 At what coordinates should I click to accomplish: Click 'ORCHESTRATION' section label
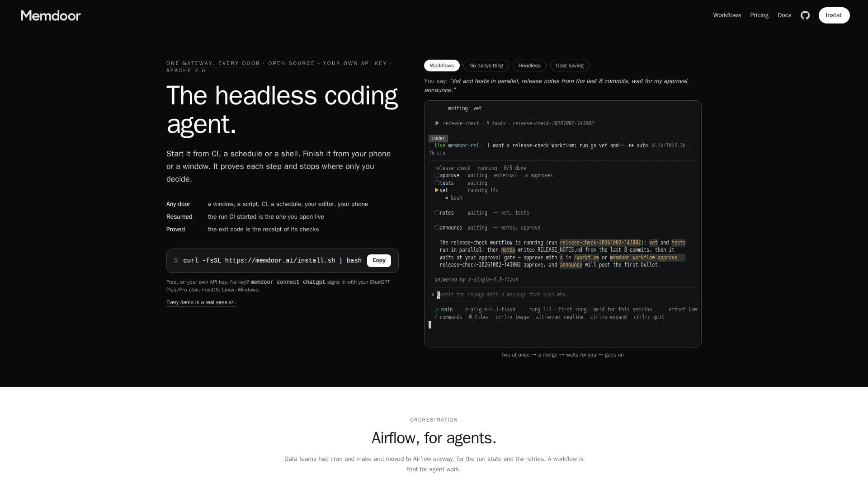click(434, 420)
